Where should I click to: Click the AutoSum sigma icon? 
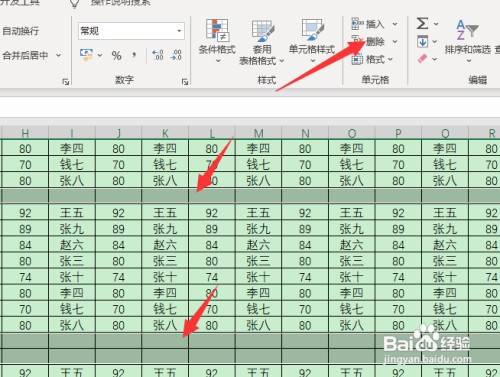tap(422, 23)
